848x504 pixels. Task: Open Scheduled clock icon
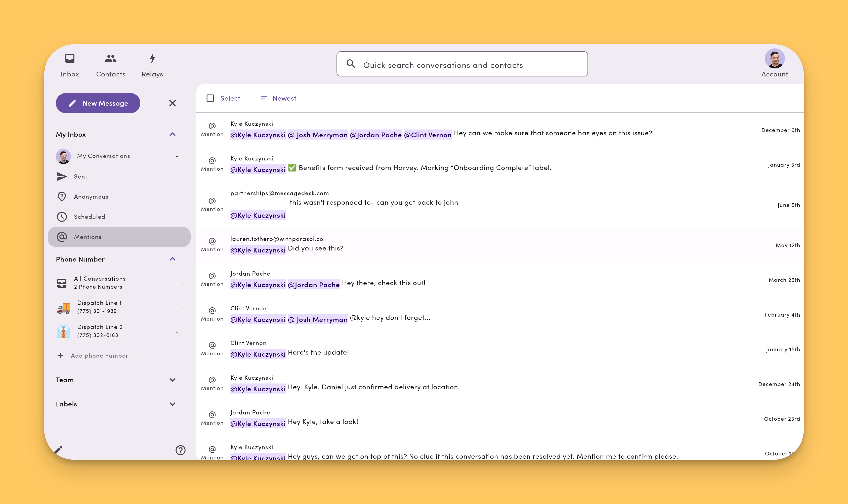pyautogui.click(x=62, y=217)
